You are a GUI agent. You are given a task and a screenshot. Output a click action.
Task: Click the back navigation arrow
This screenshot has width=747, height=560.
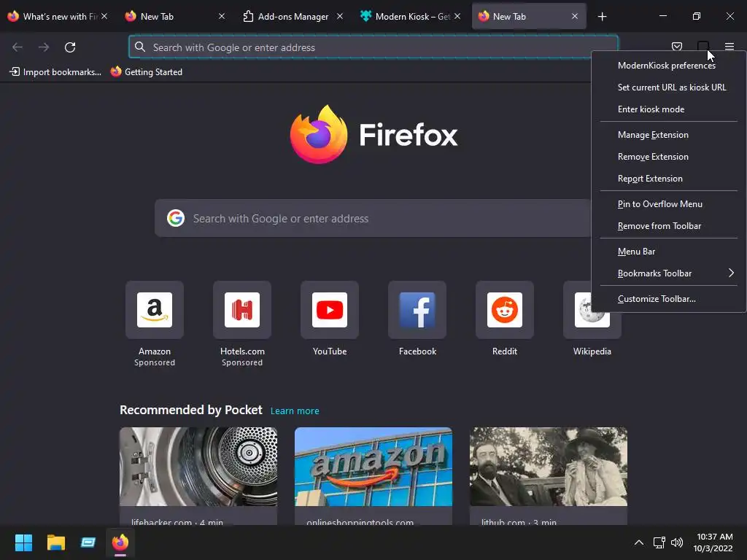(x=18, y=47)
